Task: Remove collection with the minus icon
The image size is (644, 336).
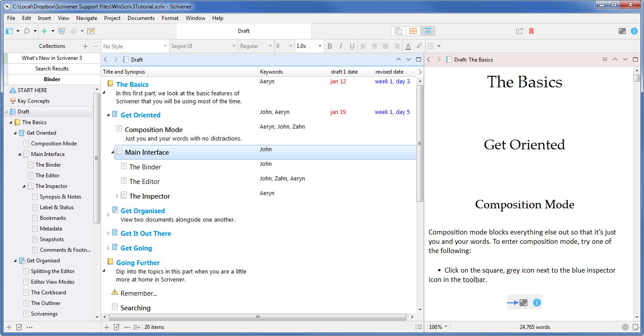Action: [x=96, y=46]
